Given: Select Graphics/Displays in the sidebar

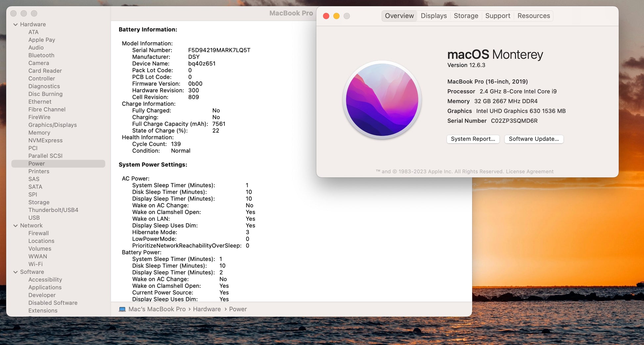Looking at the screenshot, I should tap(53, 125).
